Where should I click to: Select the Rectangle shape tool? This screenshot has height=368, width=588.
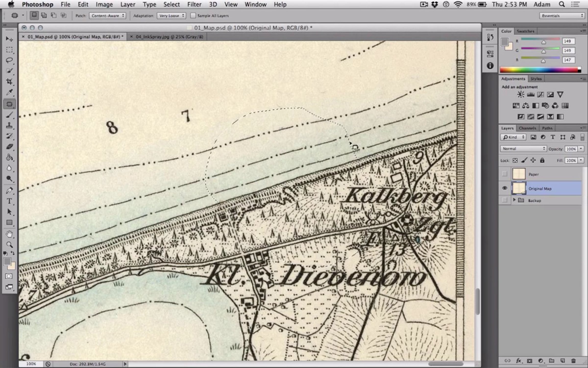pos(9,223)
